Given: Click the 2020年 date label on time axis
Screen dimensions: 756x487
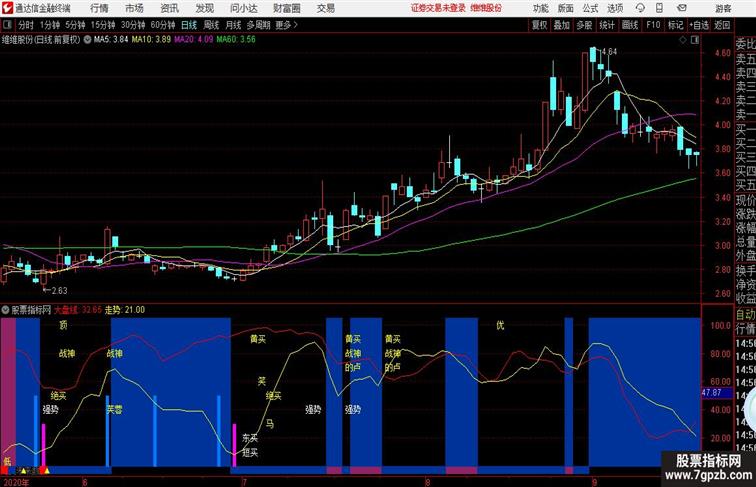Looking at the screenshot, I should [x=16, y=482].
